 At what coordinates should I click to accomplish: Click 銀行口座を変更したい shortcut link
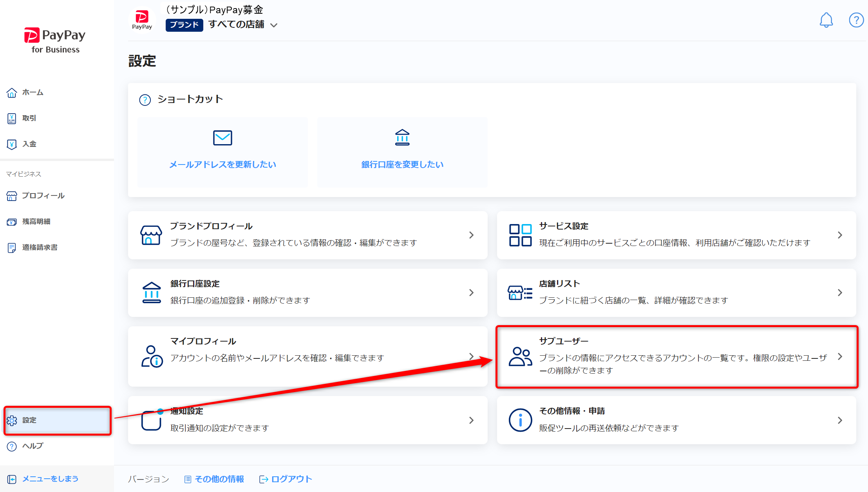pos(402,165)
